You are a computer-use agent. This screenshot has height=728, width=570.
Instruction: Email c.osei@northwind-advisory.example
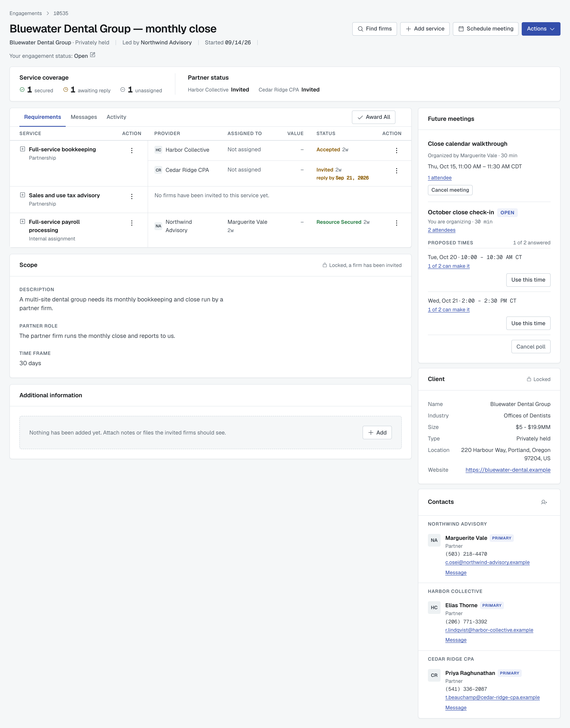coord(487,562)
